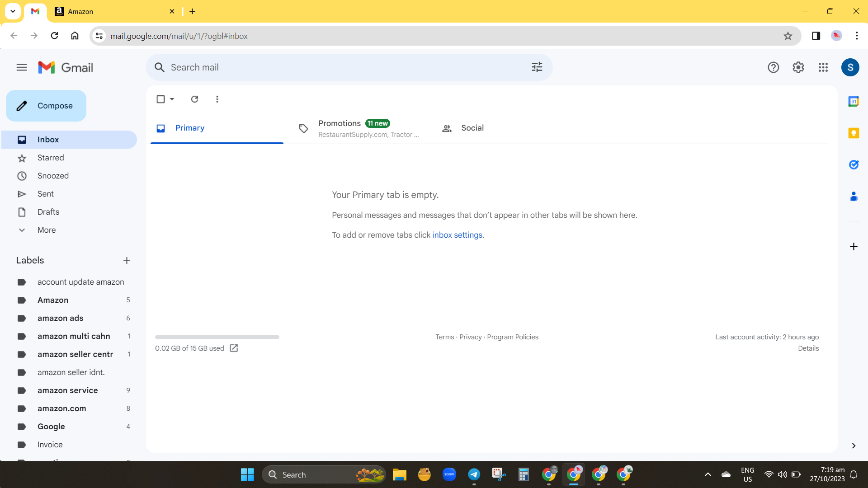Open settings gear icon

[798, 67]
